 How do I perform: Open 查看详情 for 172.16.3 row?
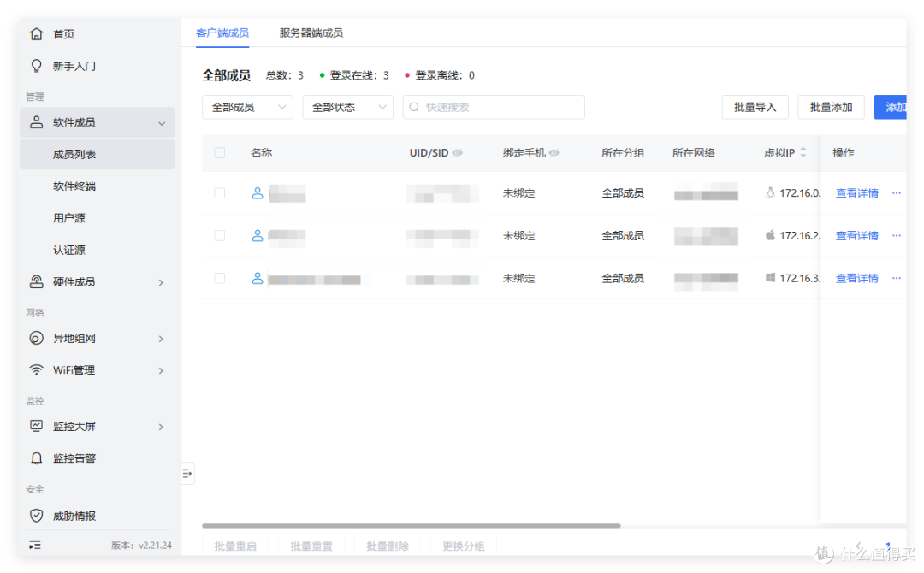[x=856, y=278]
